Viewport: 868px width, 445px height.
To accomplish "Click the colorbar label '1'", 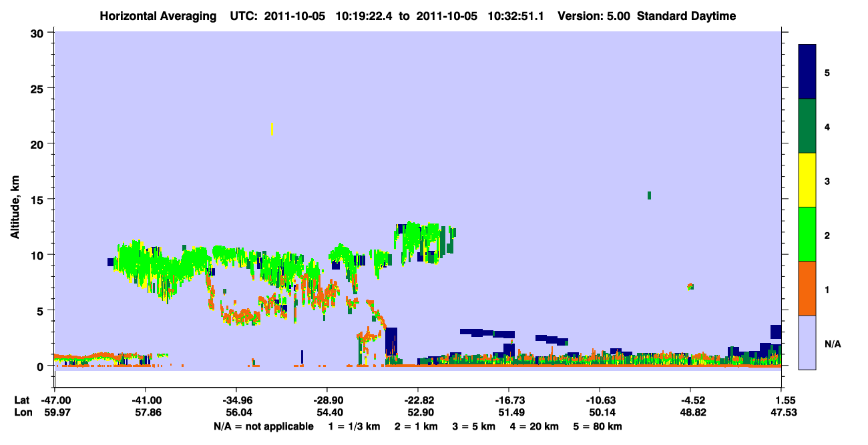I will [827, 290].
